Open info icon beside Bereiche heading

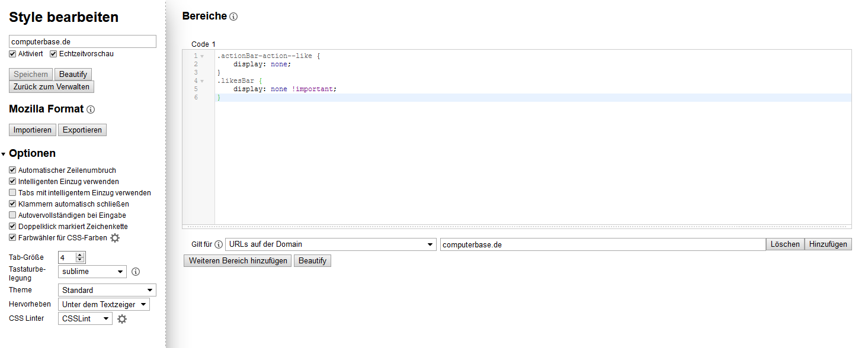(233, 17)
